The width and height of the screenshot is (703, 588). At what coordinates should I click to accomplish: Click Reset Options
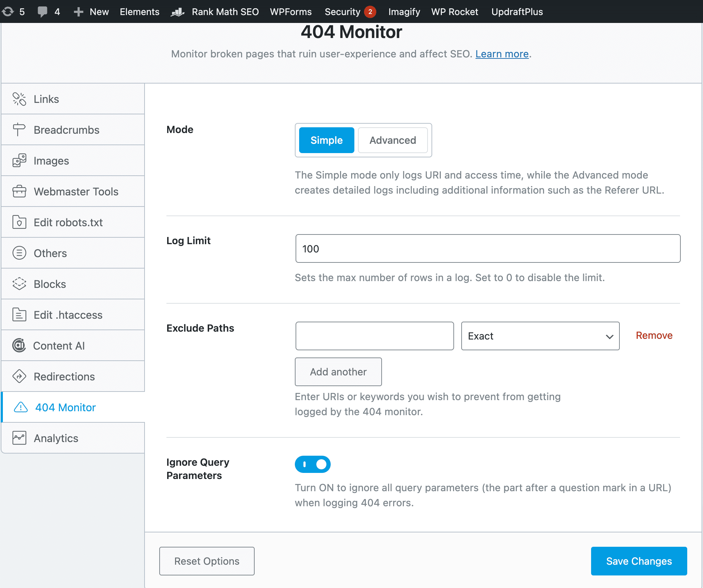(x=207, y=561)
